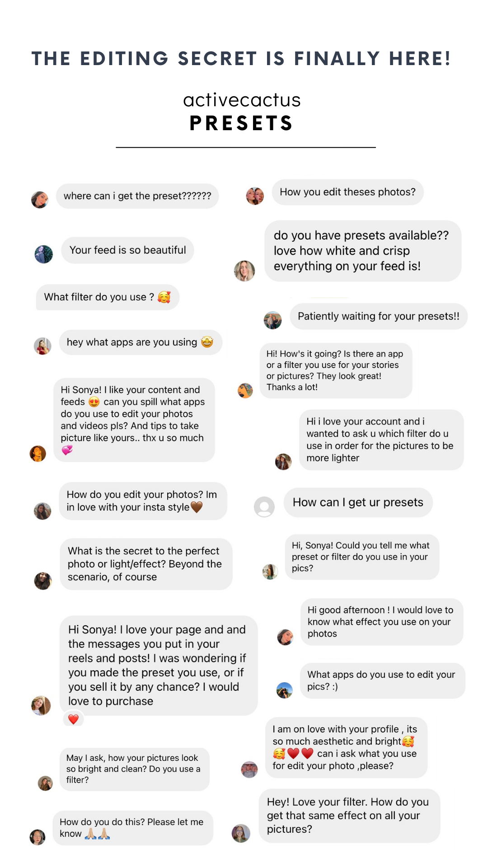Viewport: 488px width, 868px height.
Task: Click the avatar next to "How do you do this?" message
Action: pyautogui.click(x=38, y=837)
